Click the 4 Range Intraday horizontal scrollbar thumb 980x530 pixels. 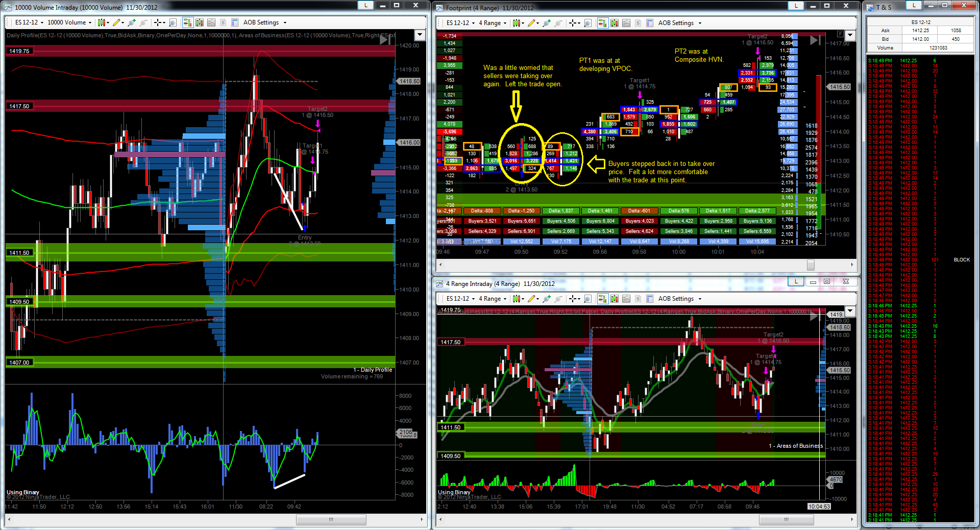pos(787,520)
